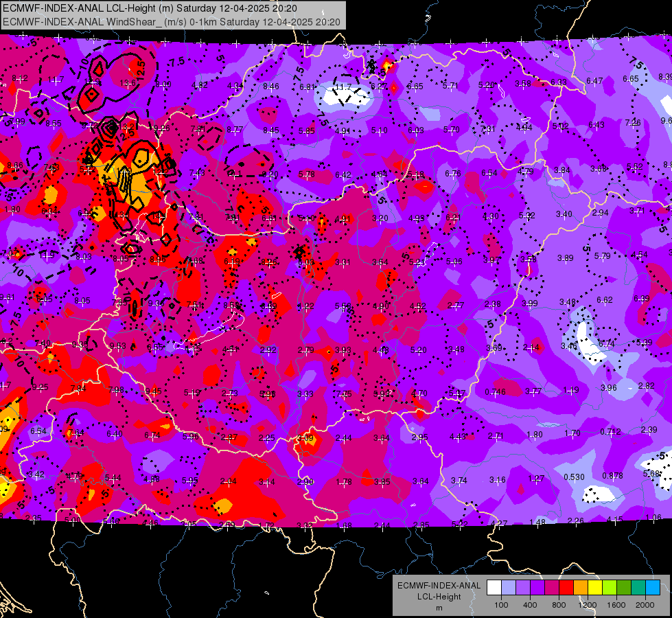This screenshot has width=672, height=618.
Task: Click the 2.94 wind shear value
Action: (601, 213)
